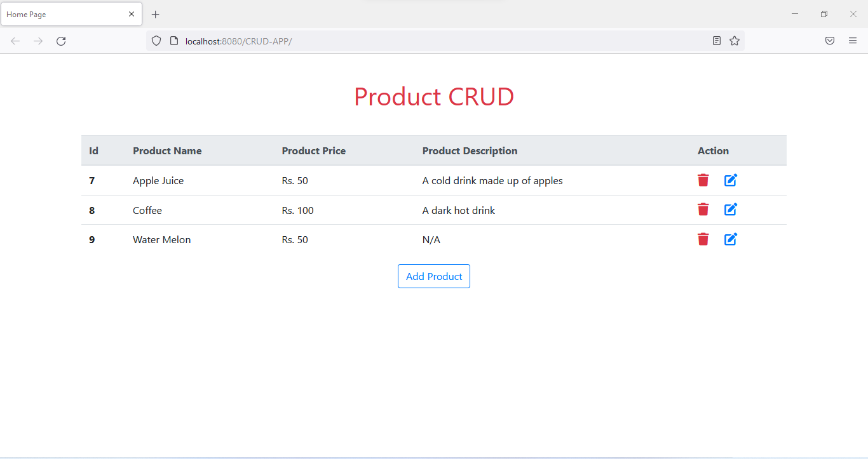Click 'A cold drink made up of apples'
The width and height of the screenshot is (868, 459).
492,181
